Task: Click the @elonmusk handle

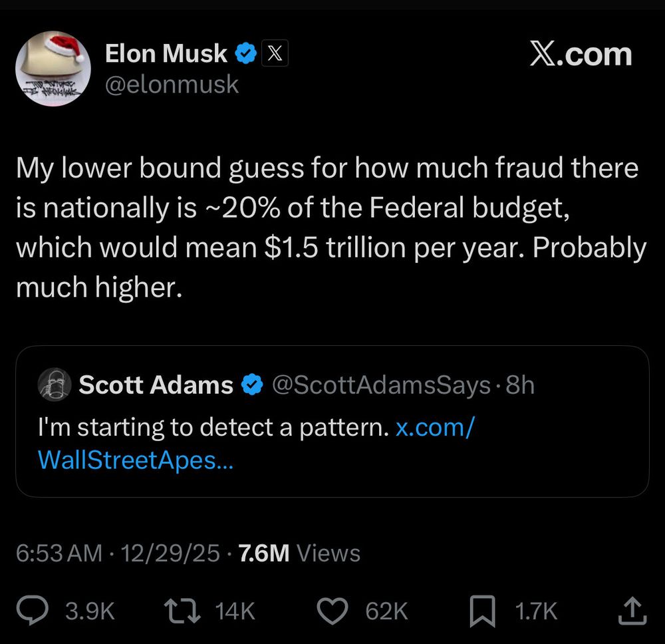Action: click(x=172, y=84)
